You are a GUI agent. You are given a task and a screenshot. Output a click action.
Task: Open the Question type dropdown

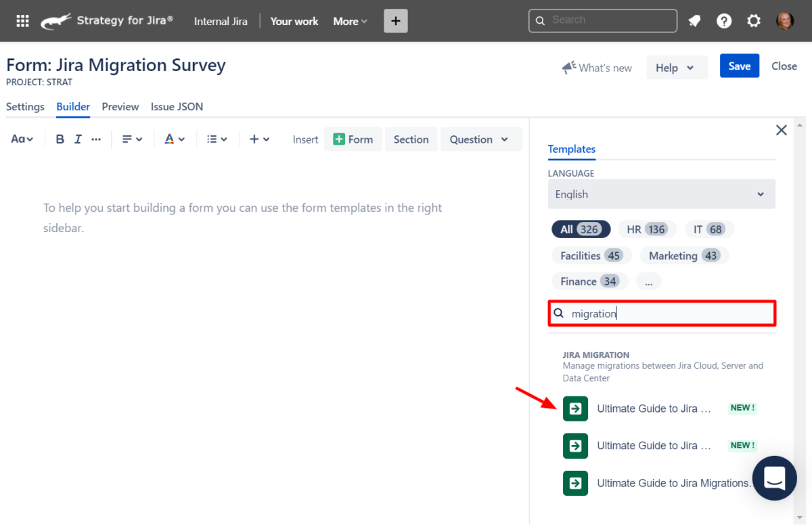(481, 139)
